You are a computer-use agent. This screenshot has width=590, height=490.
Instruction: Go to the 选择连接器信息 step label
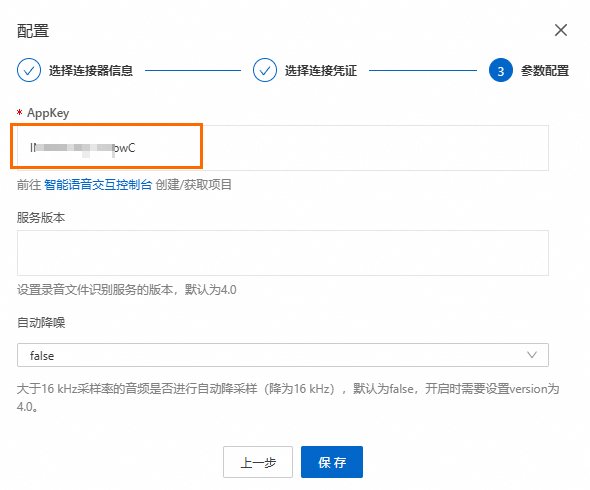click(91, 70)
